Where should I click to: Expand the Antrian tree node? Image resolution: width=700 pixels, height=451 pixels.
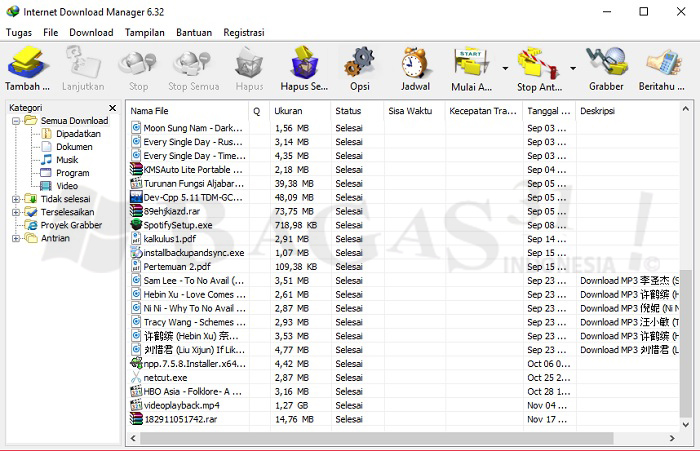[16, 238]
